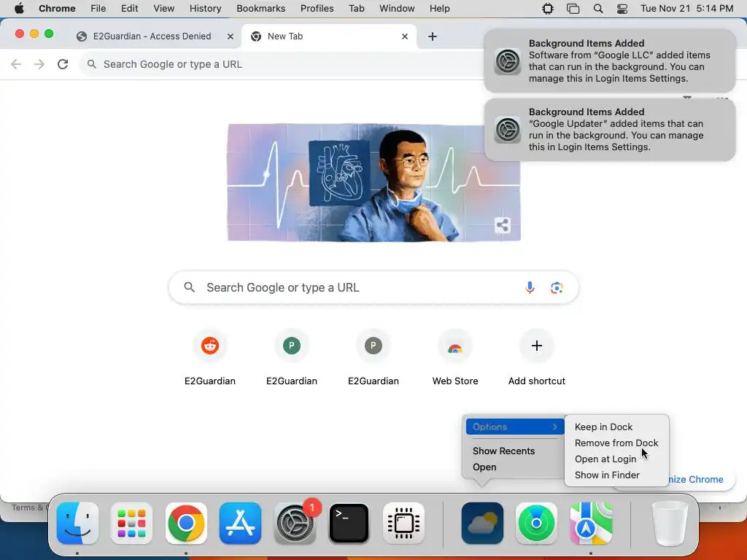
Task: Open Finder from the Dock
Action: (x=77, y=524)
